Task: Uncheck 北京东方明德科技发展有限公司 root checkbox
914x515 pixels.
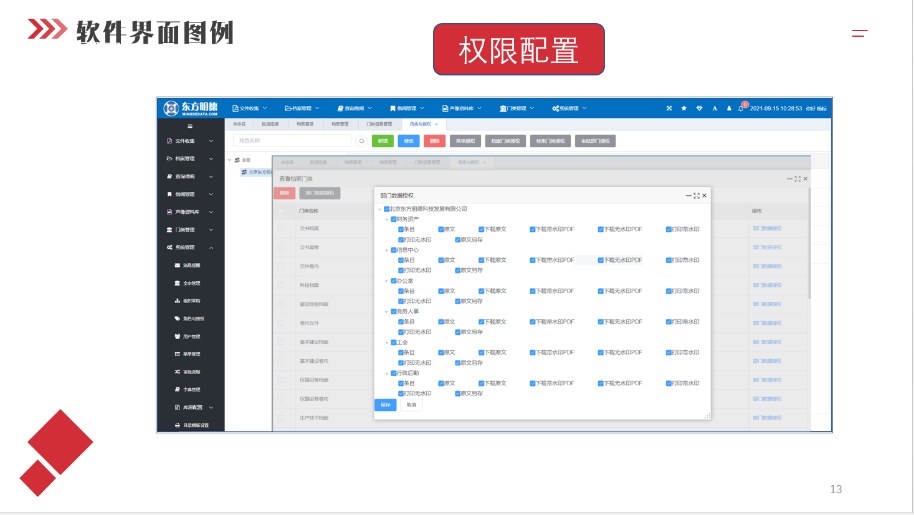Action: (386, 209)
